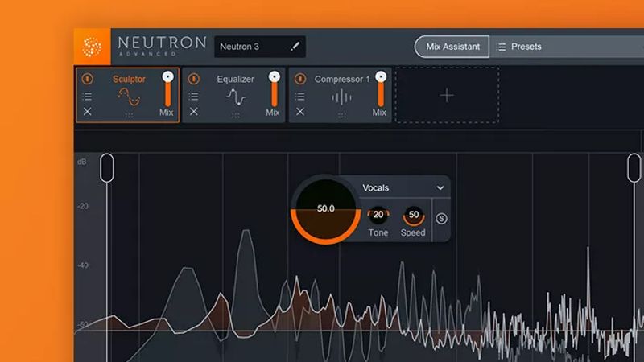This screenshot has width=644, height=362.
Task: Open the Vocals target dropdown
Action: click(x=403, y=188)
